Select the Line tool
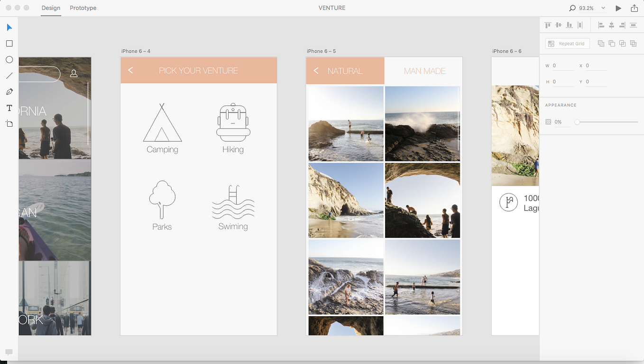Viewport: 644px width, 364px height. tap(9, 75)
